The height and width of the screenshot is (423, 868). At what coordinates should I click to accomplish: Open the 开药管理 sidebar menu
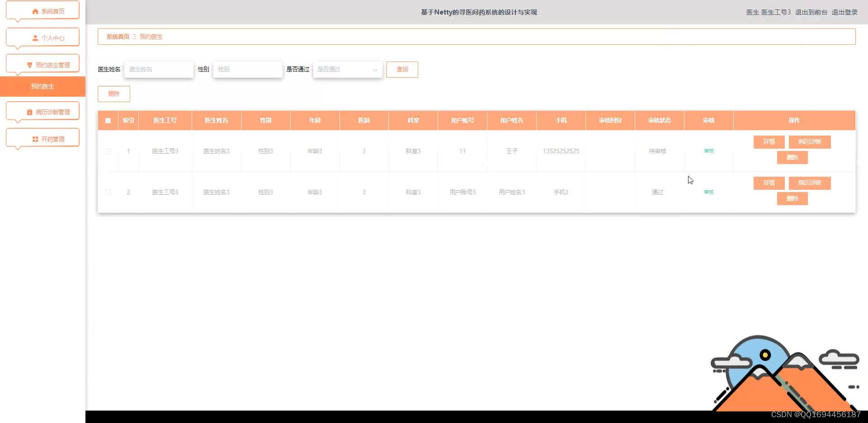[42, 139]
